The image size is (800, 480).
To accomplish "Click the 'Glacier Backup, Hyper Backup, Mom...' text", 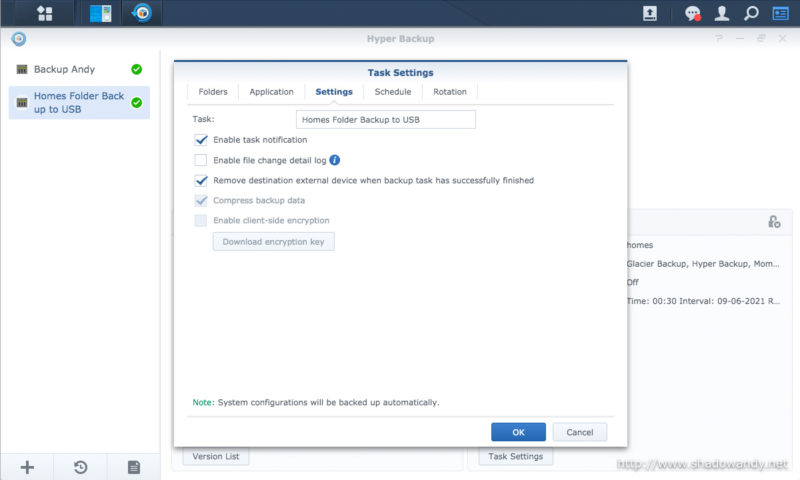I will coord(703,264).
